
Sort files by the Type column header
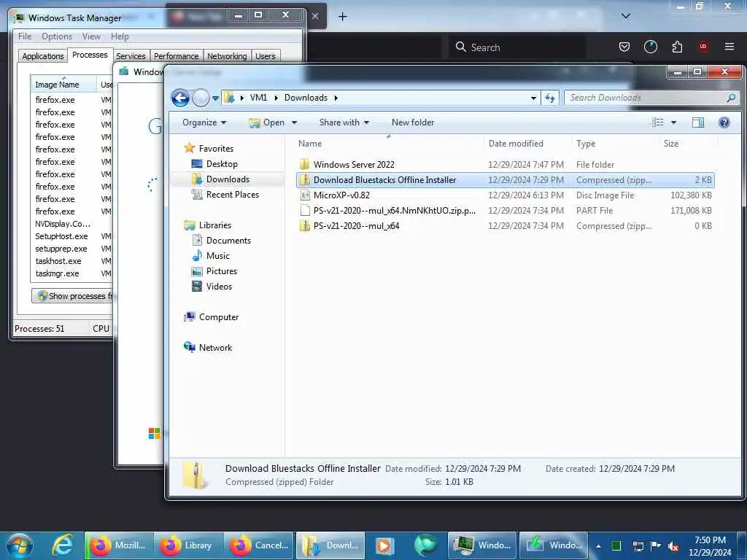coord(616,144)
